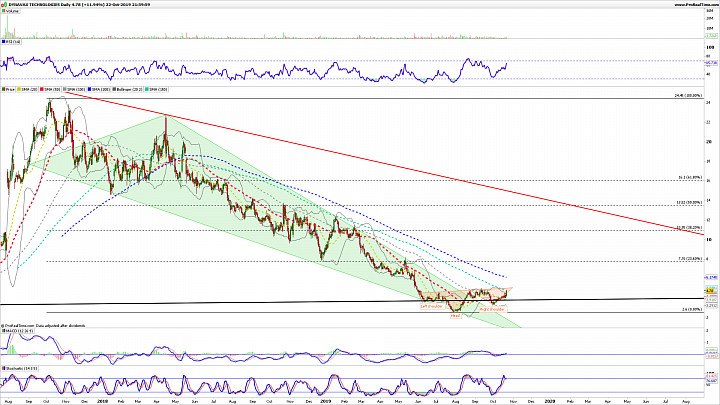The width and height of the screenshot is (720, 405).
Task: Click the candlestick icon beside chart title
Action: click(x=4, y=5)
